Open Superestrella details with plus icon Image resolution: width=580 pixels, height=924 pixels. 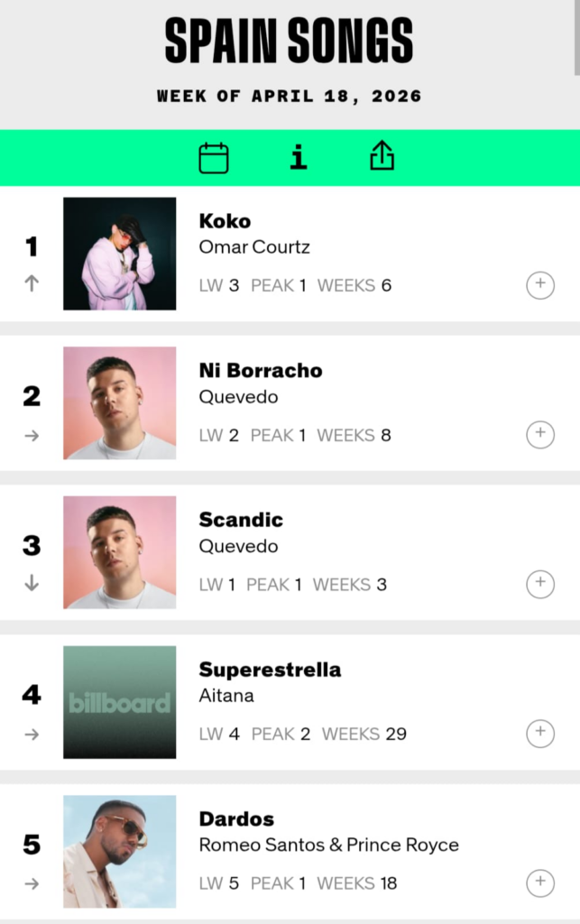point(540,734)
